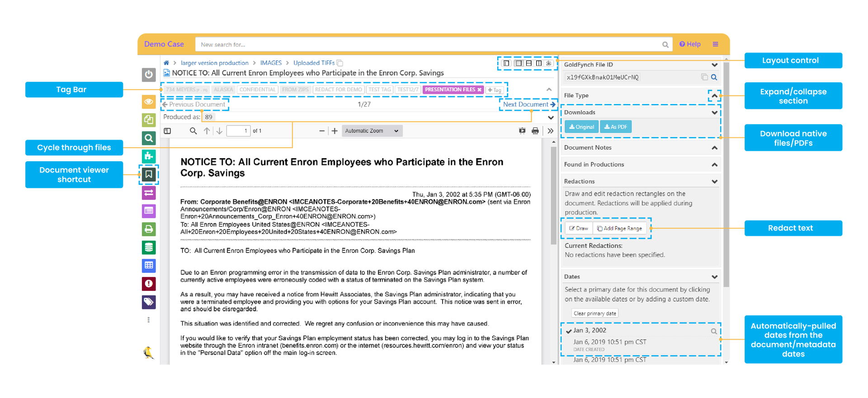868x398 pixels.
Task: Open the bookmark document viewer shortcut
Action: [x=149, y=174]
